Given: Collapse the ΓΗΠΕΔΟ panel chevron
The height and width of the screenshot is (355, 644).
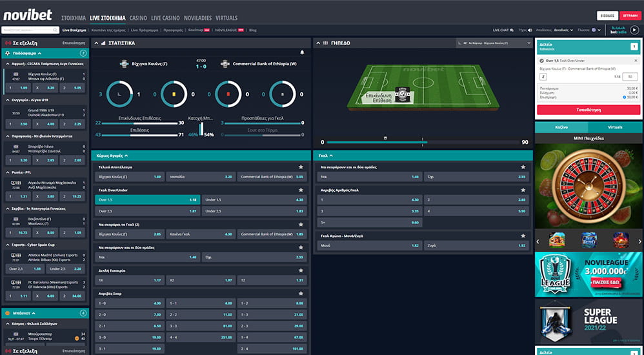Looking at the screenshot, I should click(x=318, y=43).
